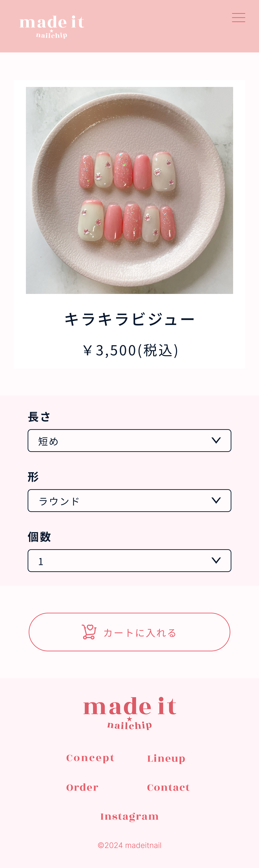Click the footer made it nailchip logo

click(129, 712)
